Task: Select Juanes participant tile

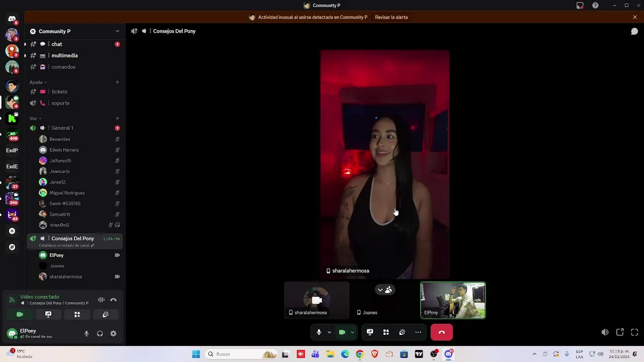Action: [385, 300]
